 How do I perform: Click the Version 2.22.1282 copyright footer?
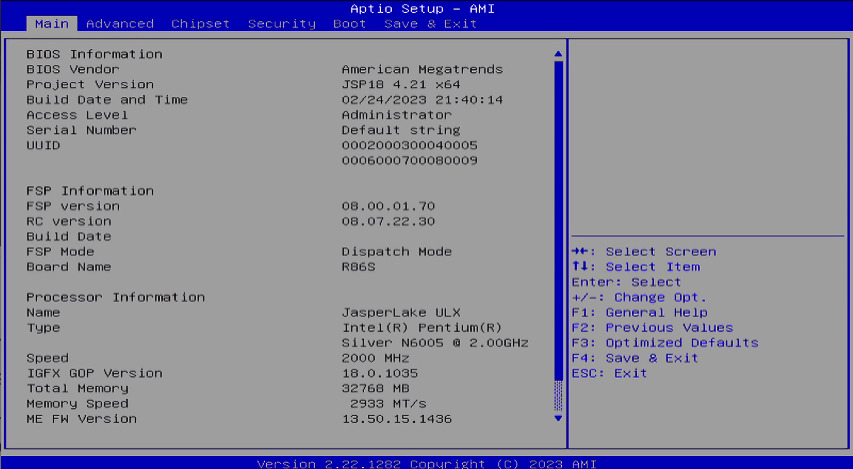tap(426, 464)
